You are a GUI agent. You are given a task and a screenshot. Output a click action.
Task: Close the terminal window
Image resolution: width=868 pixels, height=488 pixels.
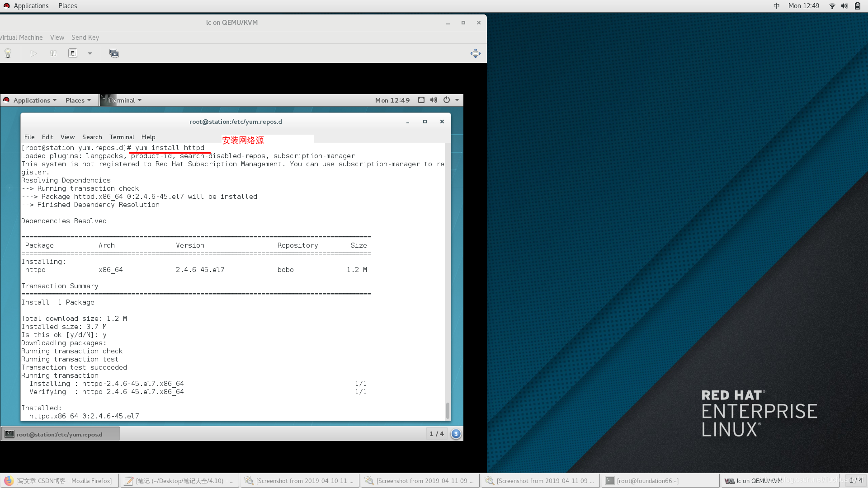[442, 122]
